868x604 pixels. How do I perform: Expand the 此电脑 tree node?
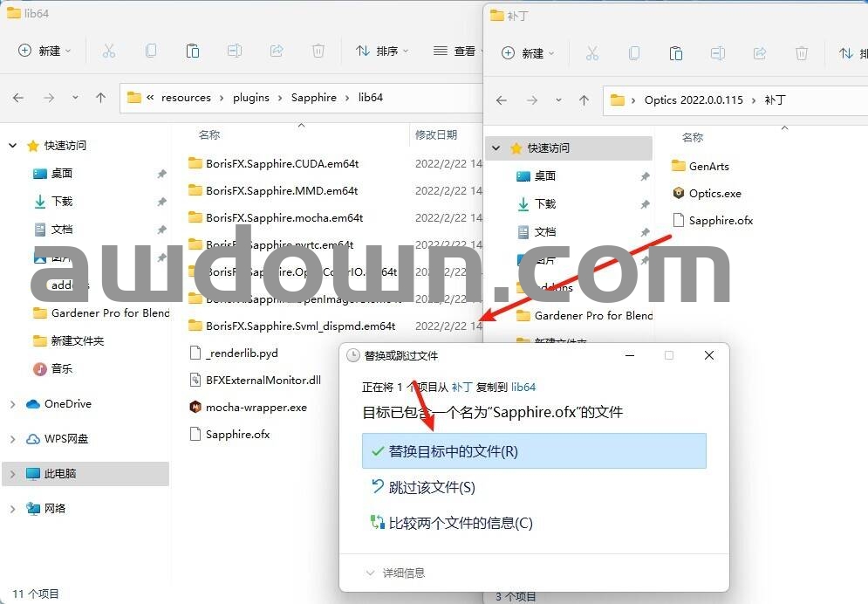[12, 474]
